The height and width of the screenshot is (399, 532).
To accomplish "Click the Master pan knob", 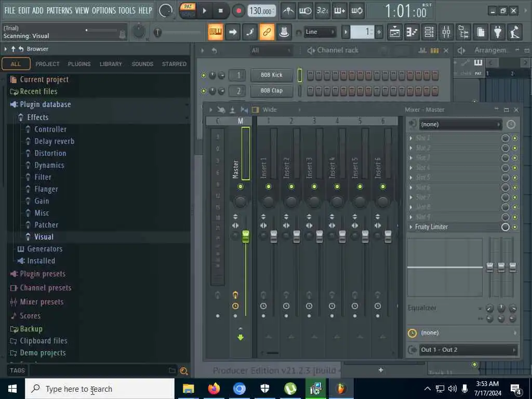I will 241,202.
